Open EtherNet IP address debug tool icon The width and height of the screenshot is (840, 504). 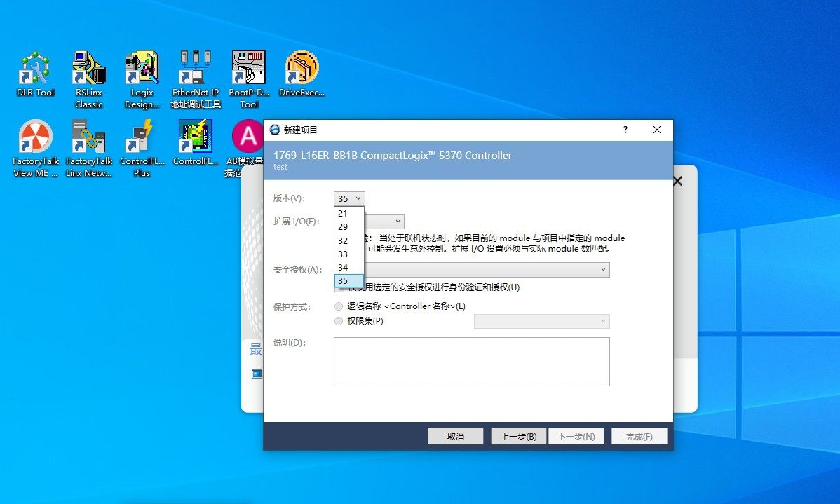point(196,80)
